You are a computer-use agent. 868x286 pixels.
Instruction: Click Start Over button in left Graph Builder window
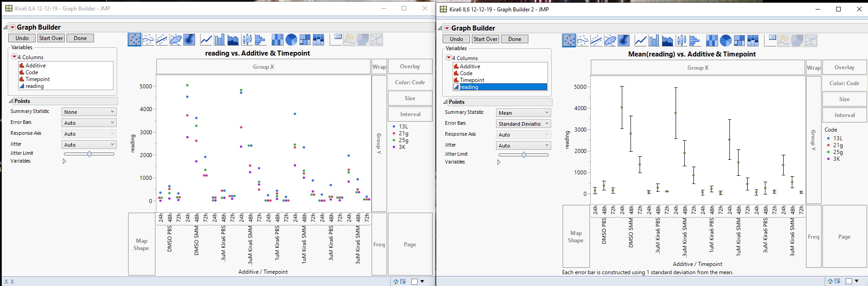[x=51, y=38]
